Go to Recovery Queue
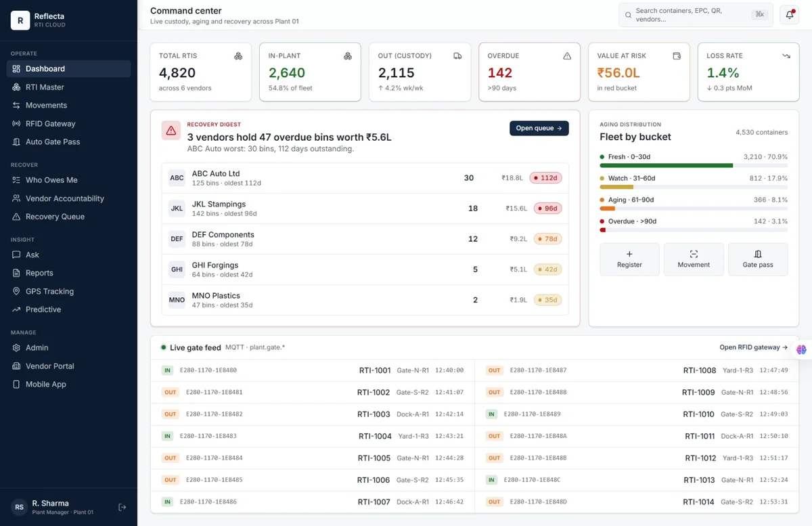The width and height of the screenshot is (812, 526). tap(68, 217)
